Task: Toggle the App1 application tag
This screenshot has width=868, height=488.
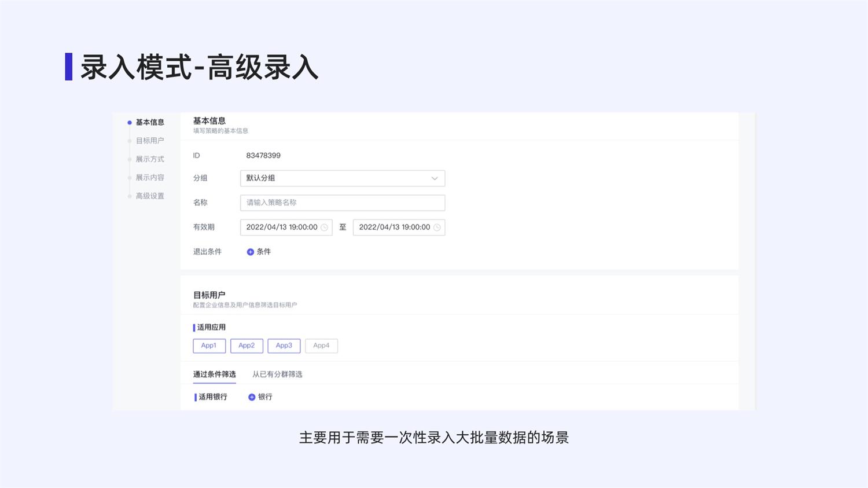Action: click(x=209, y=346)
